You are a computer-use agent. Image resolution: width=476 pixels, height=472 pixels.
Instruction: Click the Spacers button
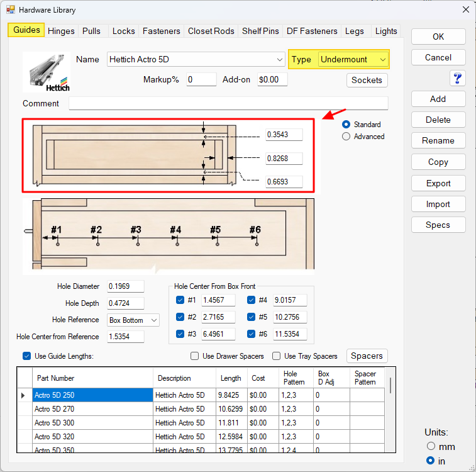367,356
